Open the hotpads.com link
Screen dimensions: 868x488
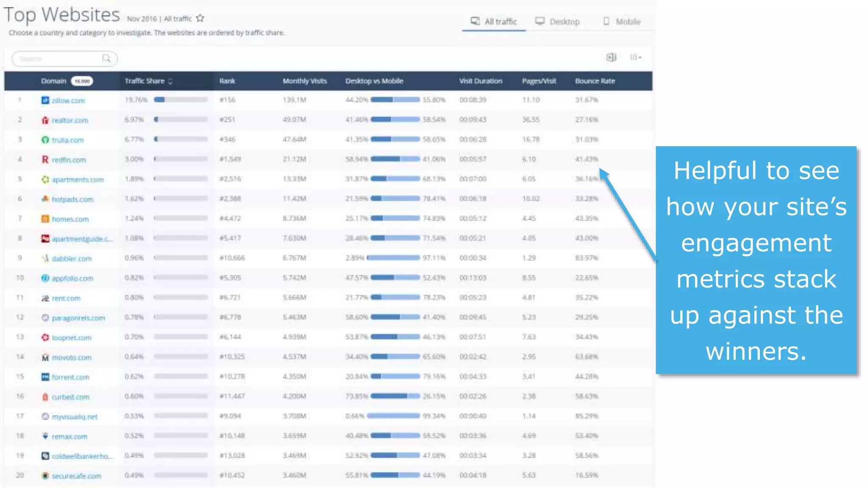(x=72, y=199)
